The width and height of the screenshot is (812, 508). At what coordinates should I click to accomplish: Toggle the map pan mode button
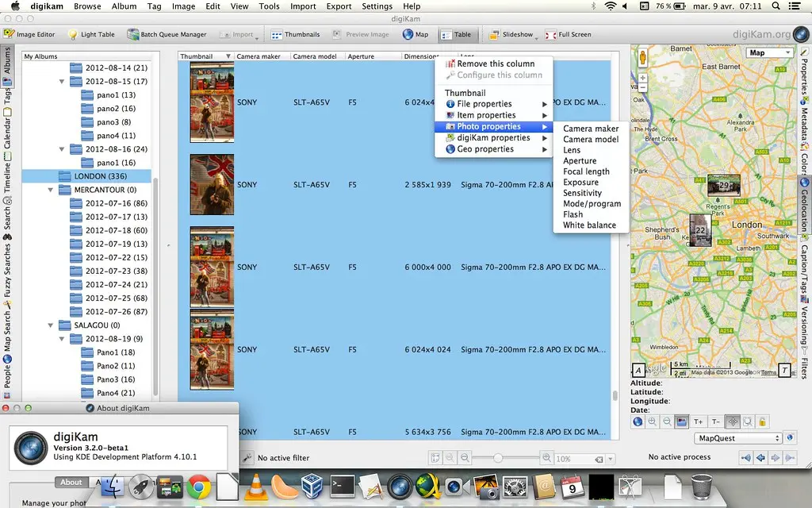732,422
